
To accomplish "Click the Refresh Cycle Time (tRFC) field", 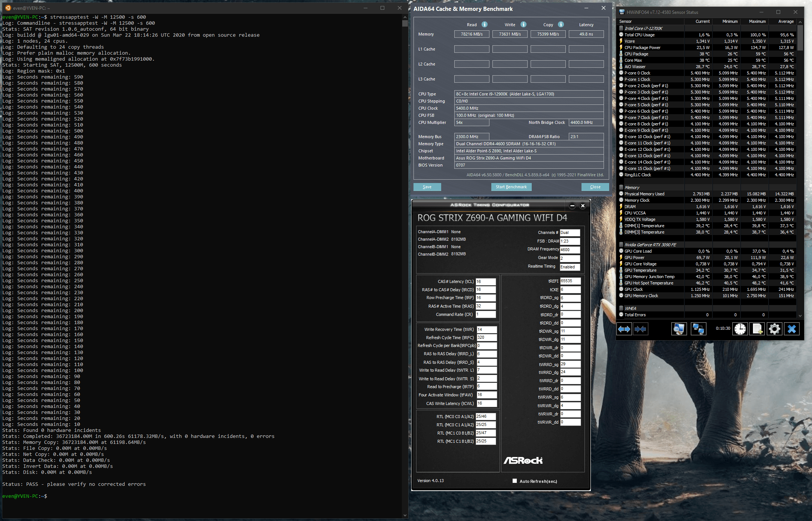I will pos(487,337).
